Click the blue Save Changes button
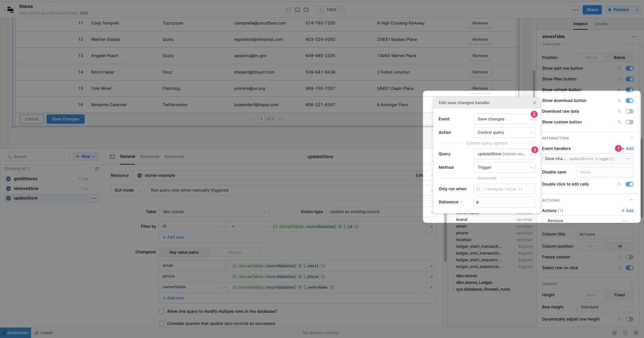The image size is (644, 338). [x=65, y=119]
